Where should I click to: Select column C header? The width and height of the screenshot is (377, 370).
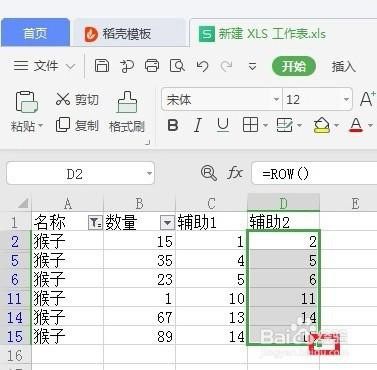211,203
